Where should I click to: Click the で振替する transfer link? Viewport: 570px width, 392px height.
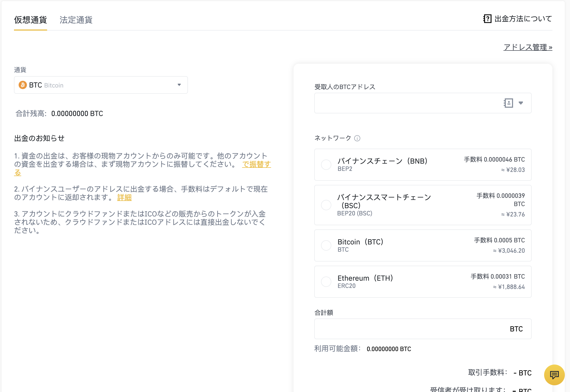coord(256,164)
